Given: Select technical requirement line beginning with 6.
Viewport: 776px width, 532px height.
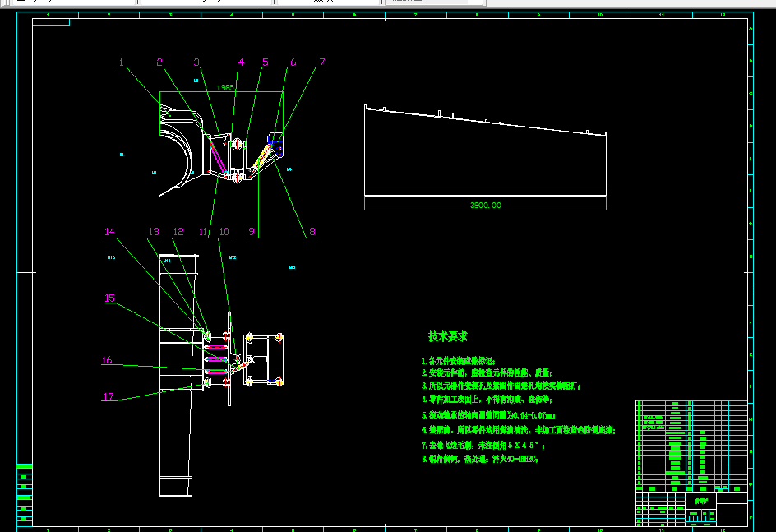Looking at the screenshot, I should point(518,430).
